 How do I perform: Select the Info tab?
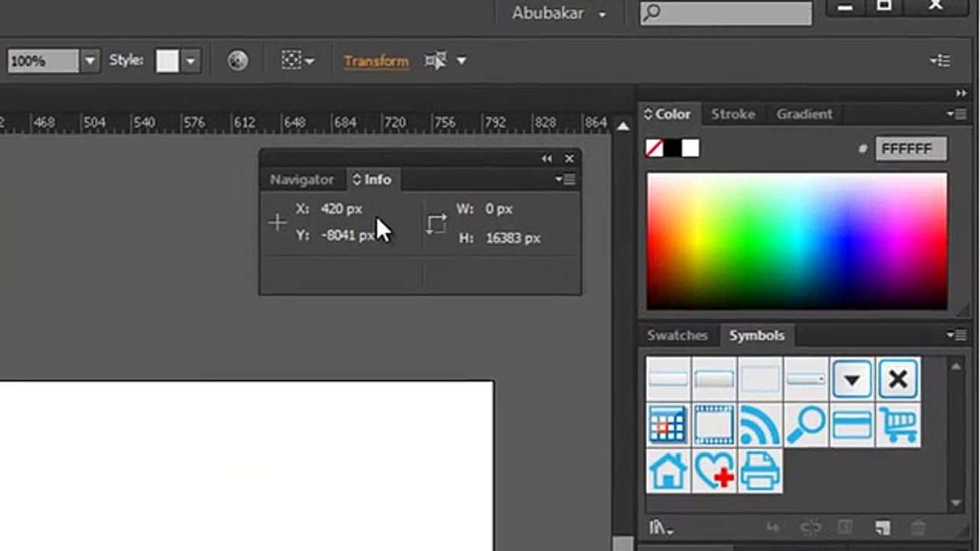click(377, 180)
